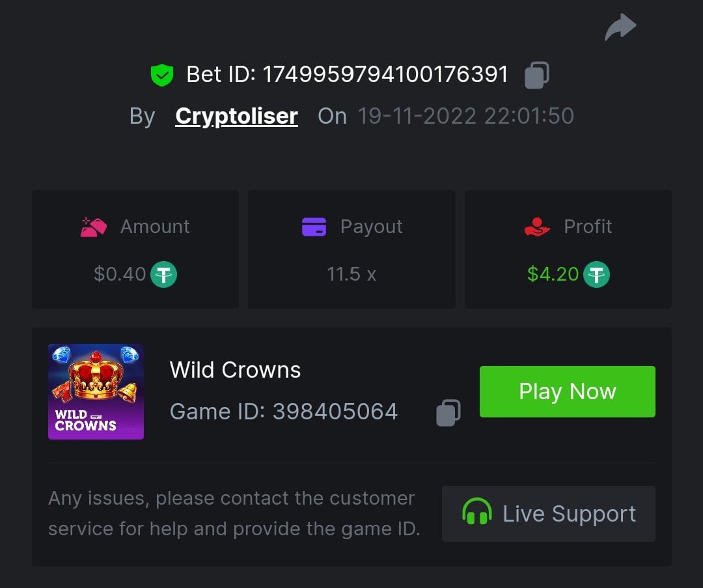Click the Game ID 398405064 text
Image resolution: width=703 pixels, height=588 pixels.
pos(283,412)
